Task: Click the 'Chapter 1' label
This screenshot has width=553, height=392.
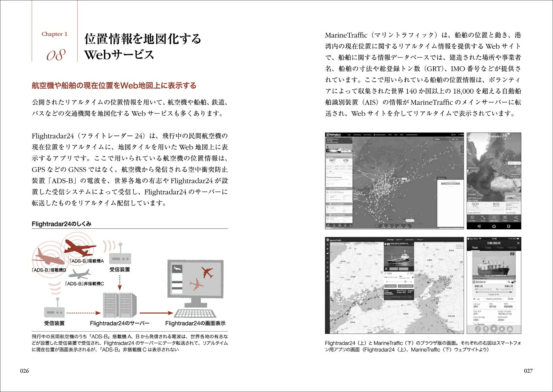Action: 55,34
